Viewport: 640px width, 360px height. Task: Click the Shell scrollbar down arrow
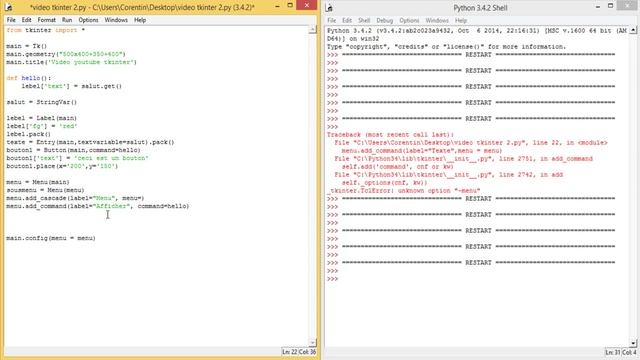[x=633, y=343]
